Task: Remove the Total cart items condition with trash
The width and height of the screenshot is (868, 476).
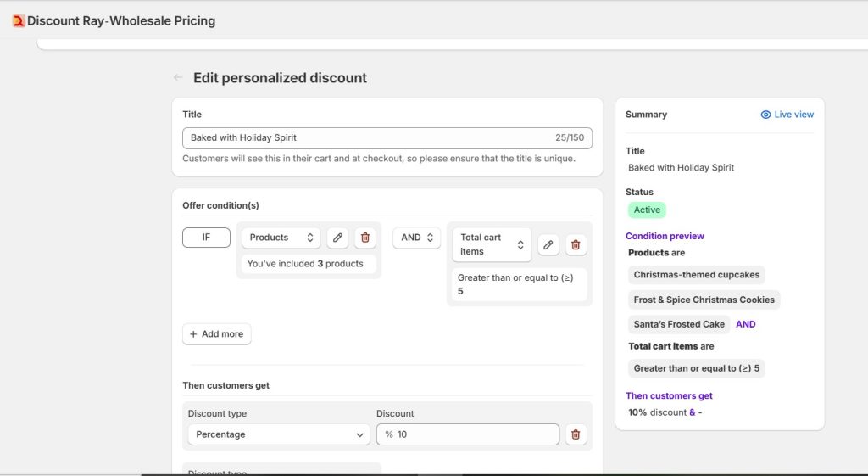Action: pyautogui.click(x=576, y=245)
